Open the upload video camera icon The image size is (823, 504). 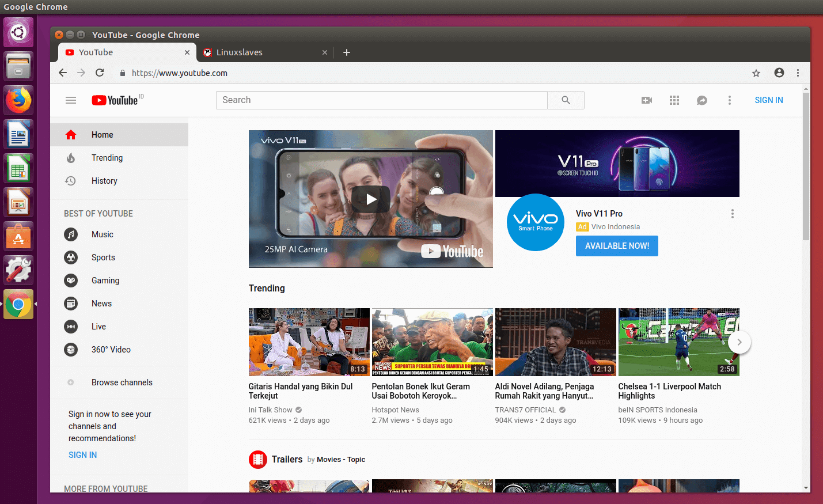pos(647,100)
